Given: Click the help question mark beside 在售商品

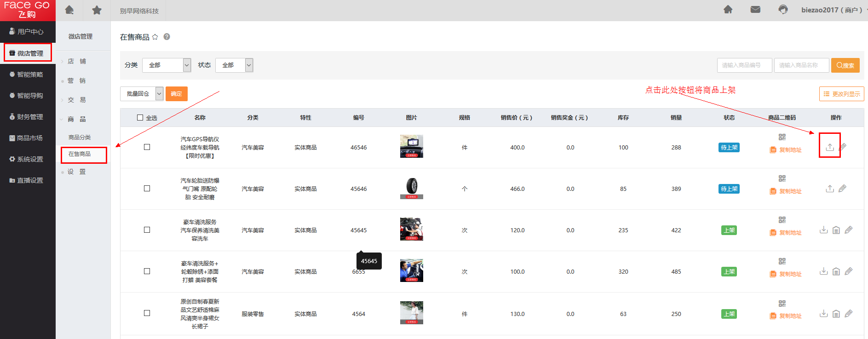Looking at the screenshot, I should tap(167, 37).
